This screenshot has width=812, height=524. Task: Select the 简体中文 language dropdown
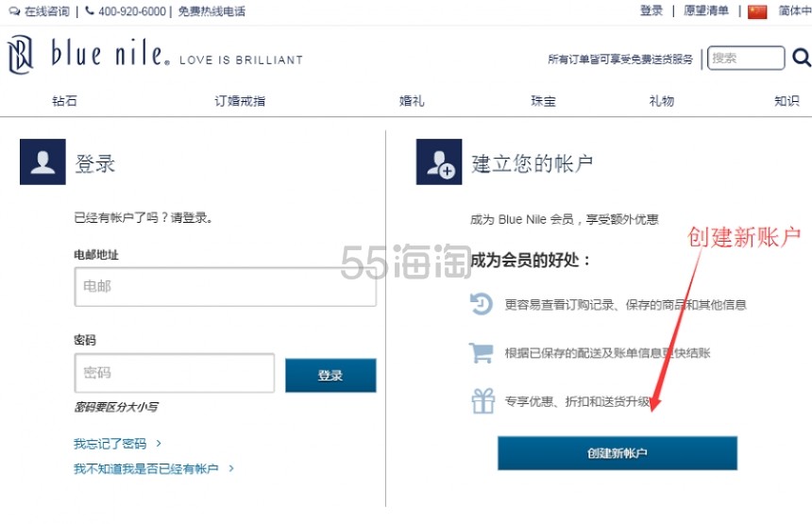coord(794,11)
